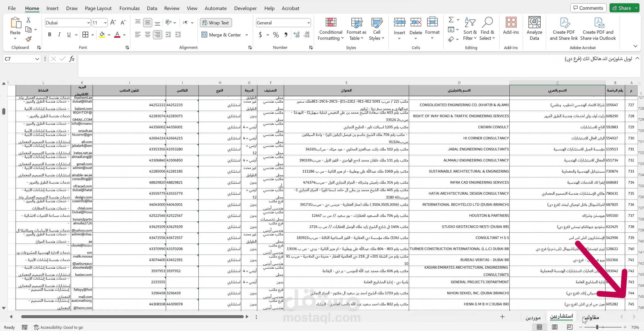Image resolution: width=644 pixels, height=331 pixels.
Task: Click the Cut scissors icon
Action: tap(28, 20)
